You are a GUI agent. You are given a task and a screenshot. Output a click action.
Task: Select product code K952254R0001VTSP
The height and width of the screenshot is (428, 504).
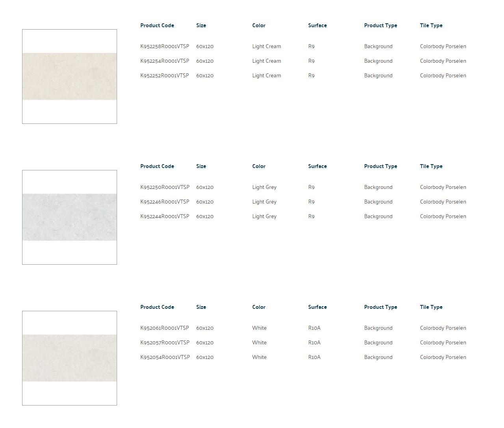pos(165,61)
